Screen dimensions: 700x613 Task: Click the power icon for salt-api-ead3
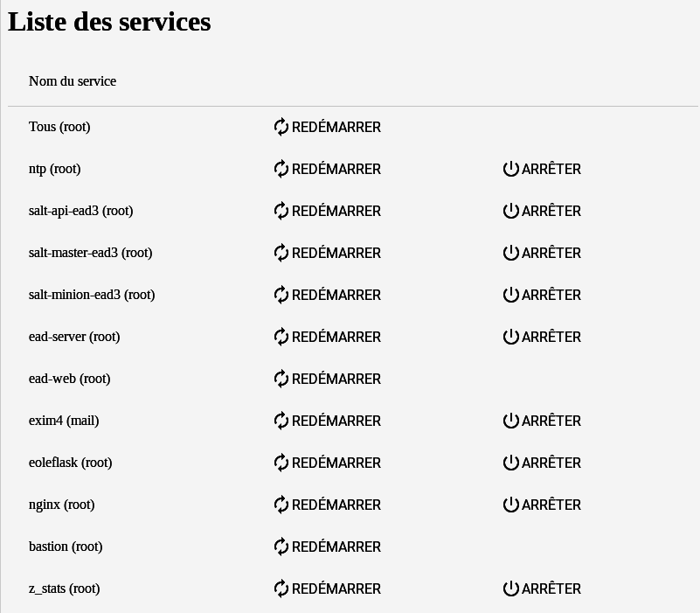click(x=510, y=211)
